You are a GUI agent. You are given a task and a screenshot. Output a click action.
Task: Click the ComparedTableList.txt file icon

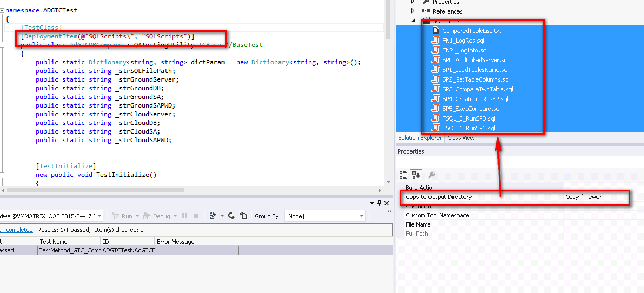pos(436,31)
